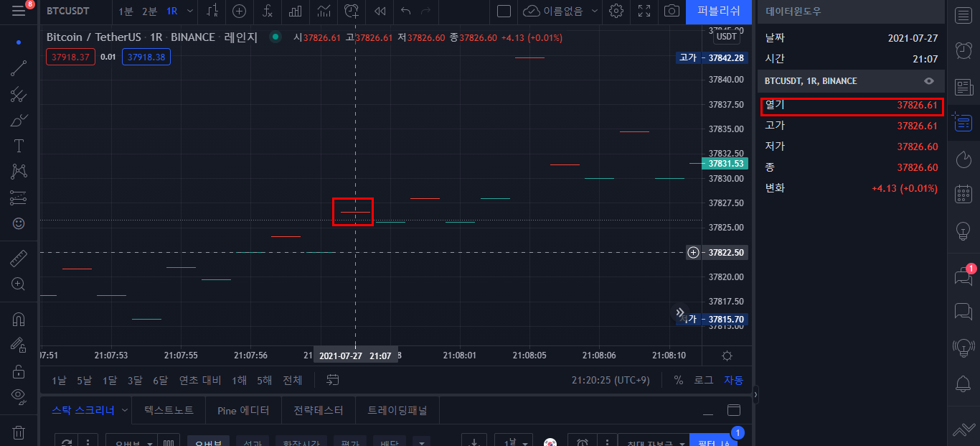The height and width of the screenshot is (446, 980).
Task: Enter fullscreen mode
Action: coord(644,11)
